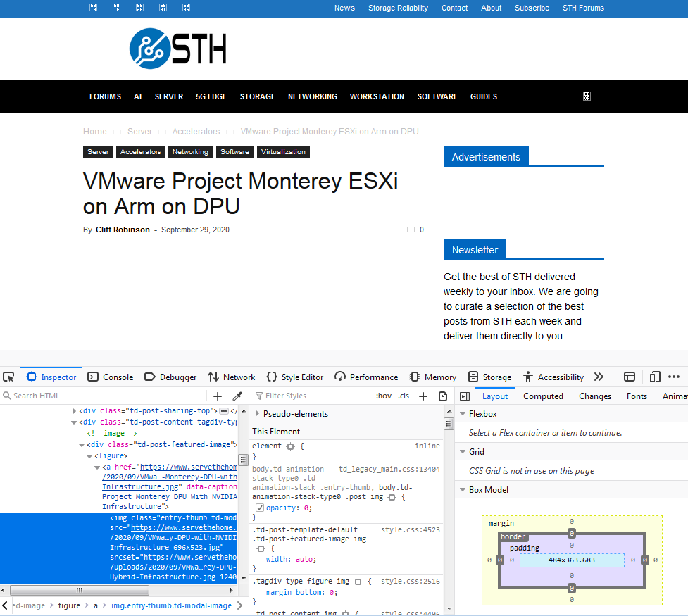Click the element picker icon in devtools
Viewport: 688px width, 616px height.
pyautogui.click(x=8, y=377)
